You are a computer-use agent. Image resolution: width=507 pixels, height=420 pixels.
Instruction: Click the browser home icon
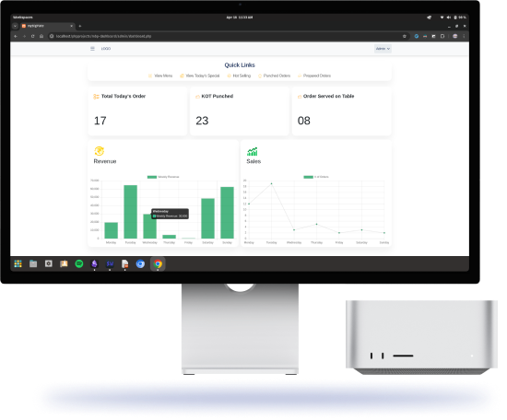(x=42, y=37)
